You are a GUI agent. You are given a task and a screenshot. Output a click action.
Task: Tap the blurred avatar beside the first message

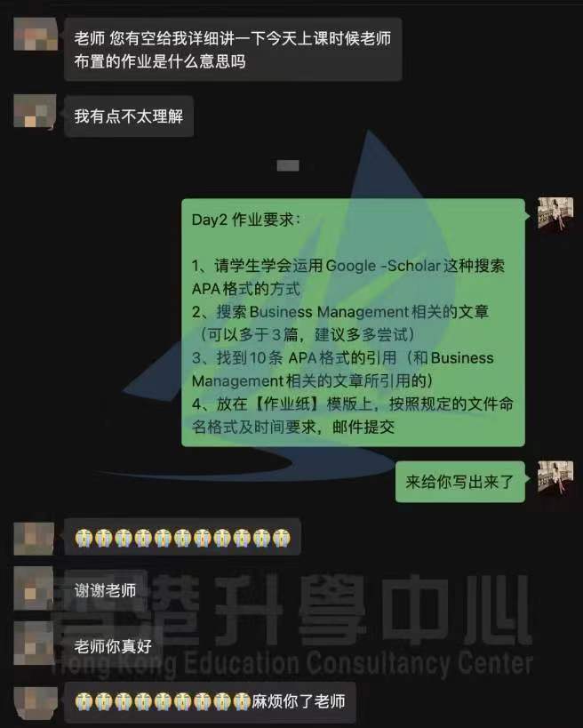(36, 34)
